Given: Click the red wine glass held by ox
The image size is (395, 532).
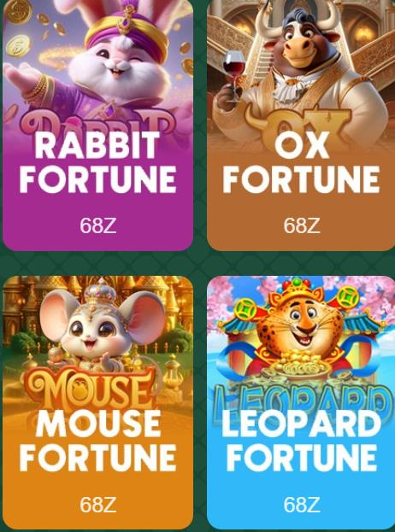Looking at the screenshot, I should 233,75.
